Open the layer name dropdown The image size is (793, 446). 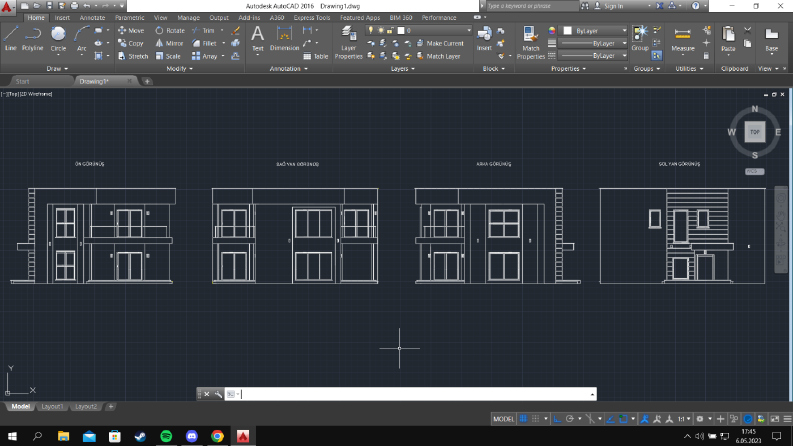[419, 30]
